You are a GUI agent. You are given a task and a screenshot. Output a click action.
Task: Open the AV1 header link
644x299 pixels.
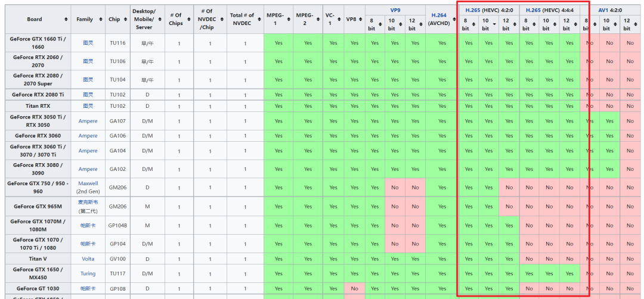[x=603, y=10]
